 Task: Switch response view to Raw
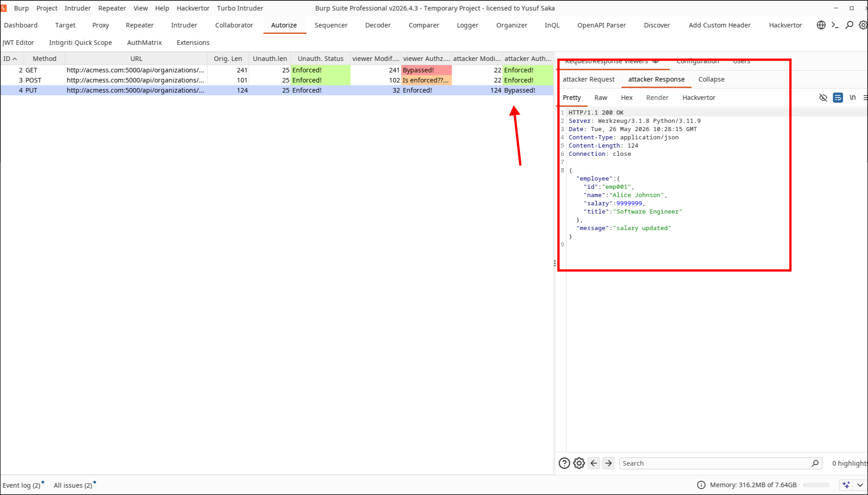601,98
